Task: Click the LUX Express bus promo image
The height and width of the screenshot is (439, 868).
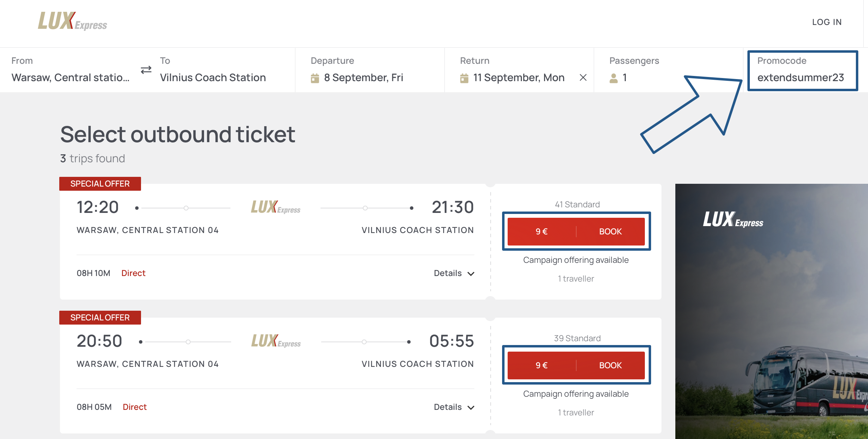Action: tap(771, 312)
